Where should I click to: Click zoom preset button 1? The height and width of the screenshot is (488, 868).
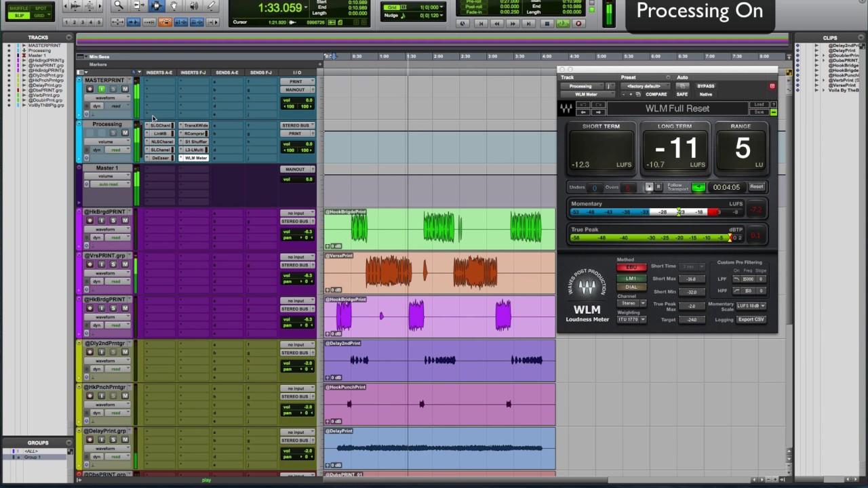66,22
